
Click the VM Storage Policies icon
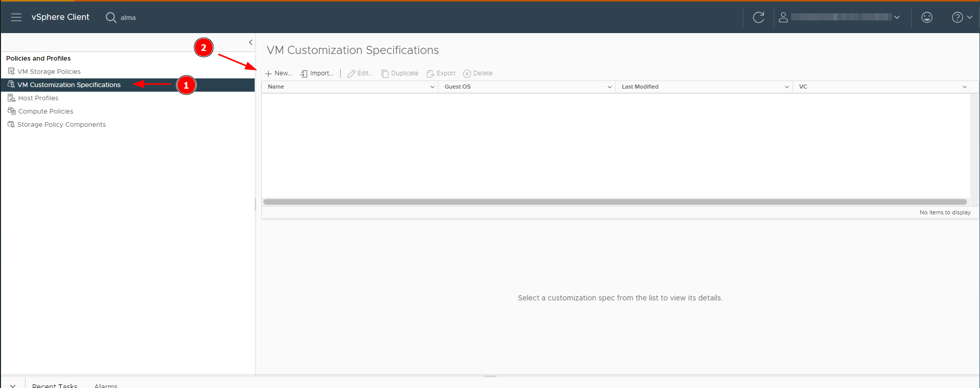click(11, 71)
